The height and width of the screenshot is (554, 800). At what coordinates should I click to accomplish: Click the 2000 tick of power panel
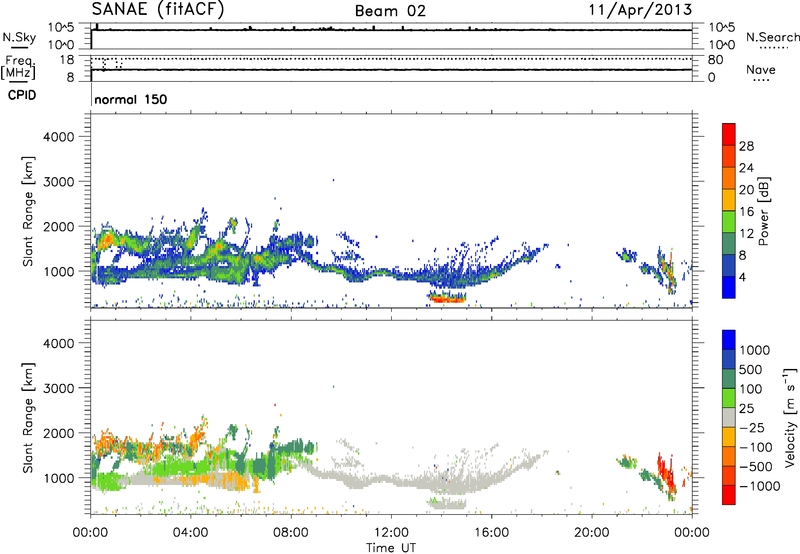click(x=58, y=226)
